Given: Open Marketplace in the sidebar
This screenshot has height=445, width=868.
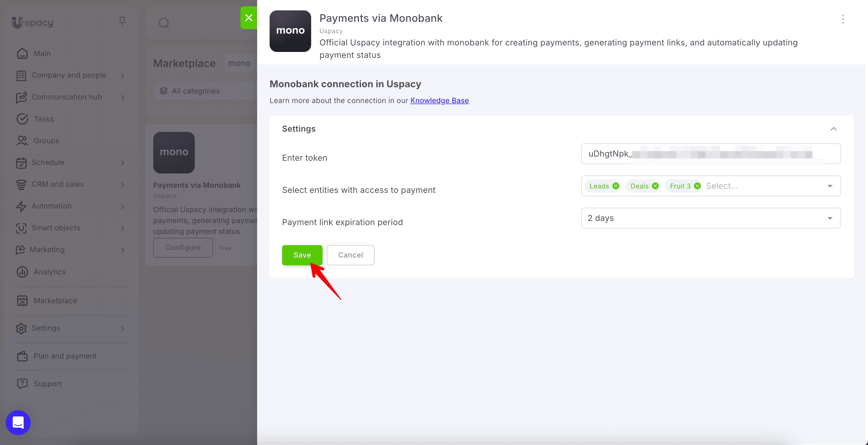Looking at the screenshot, I should click(55, 301).
